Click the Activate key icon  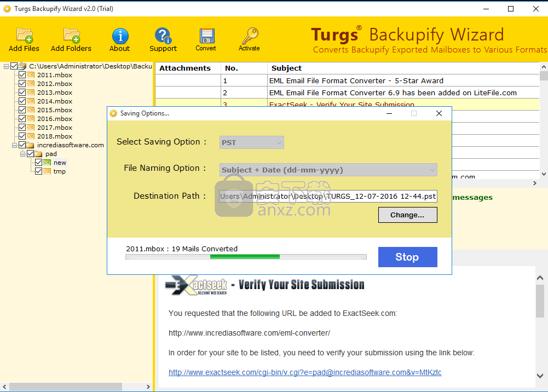point(250,36)
